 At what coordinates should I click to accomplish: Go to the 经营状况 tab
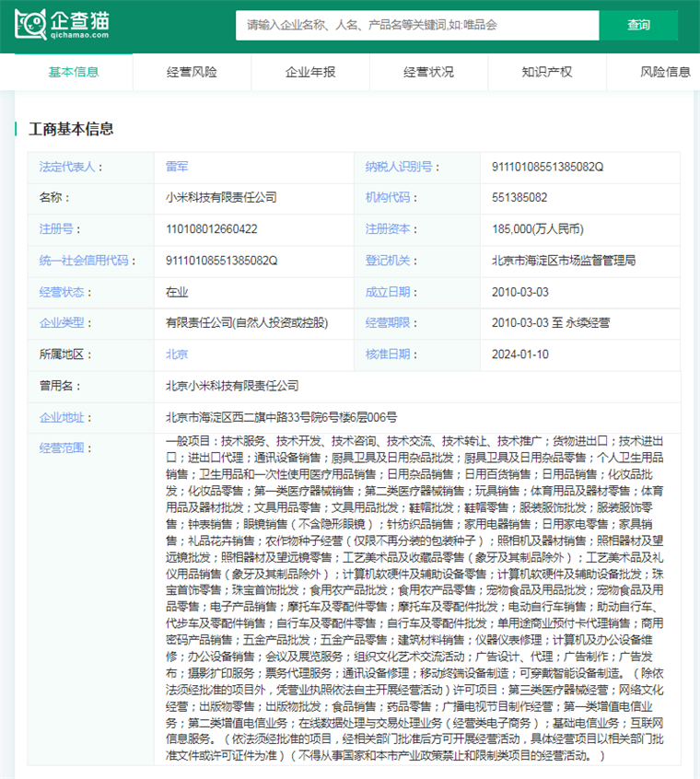428,72
